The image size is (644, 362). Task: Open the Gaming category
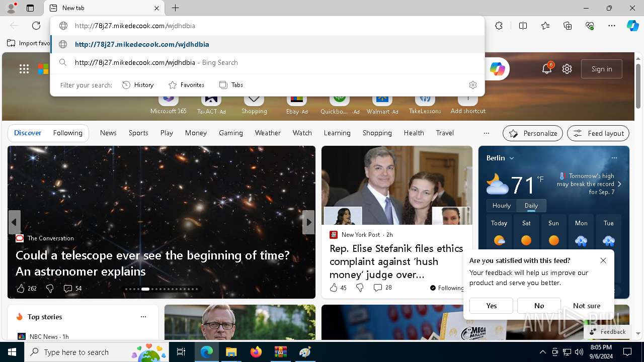(231, 133)
